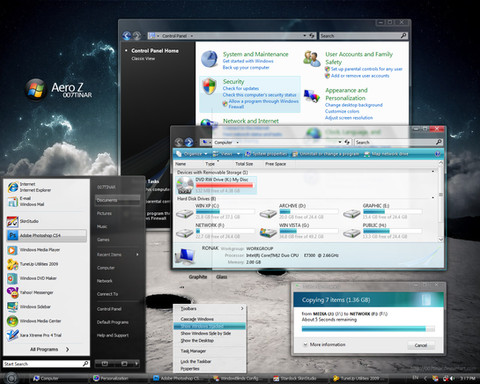Open the DVD RW Drive icon

click(184, 185)
